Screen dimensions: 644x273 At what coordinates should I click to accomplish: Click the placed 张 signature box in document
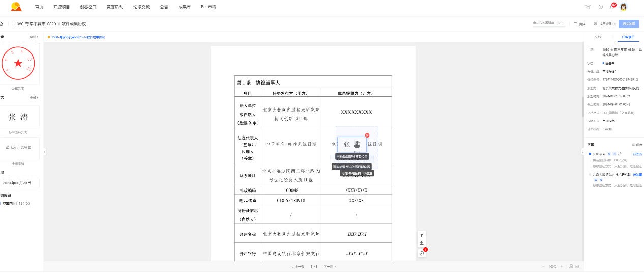[x=352, y=145]
